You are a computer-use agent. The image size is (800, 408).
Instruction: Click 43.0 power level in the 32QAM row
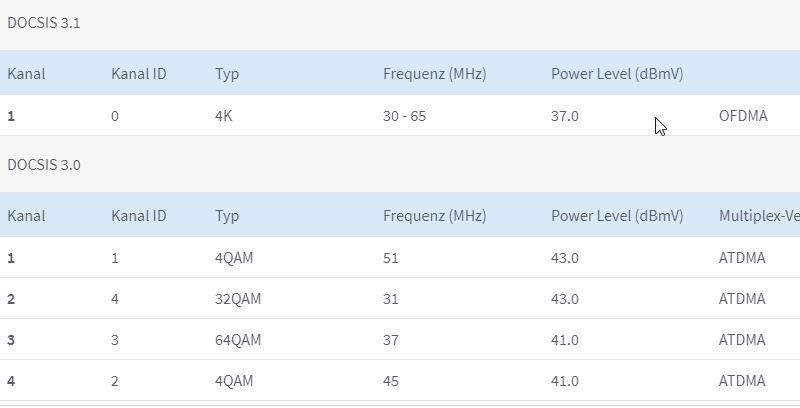tap(565, 299)
